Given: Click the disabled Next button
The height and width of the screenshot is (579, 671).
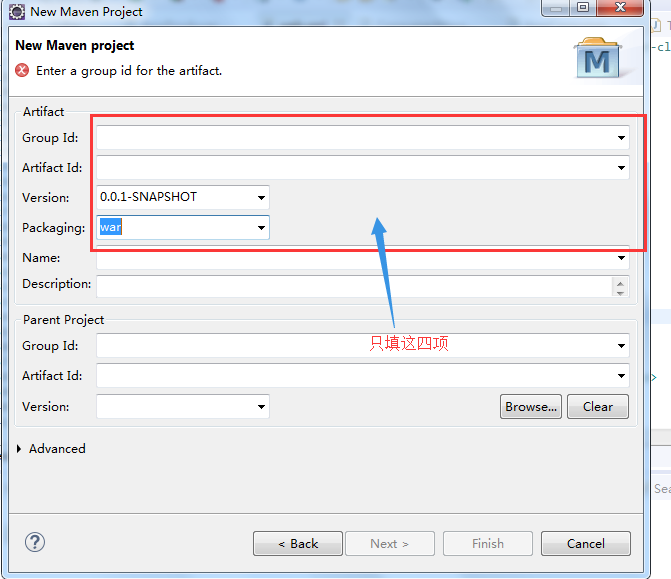Looking at the screenshot, I should (x=390, y=543).
